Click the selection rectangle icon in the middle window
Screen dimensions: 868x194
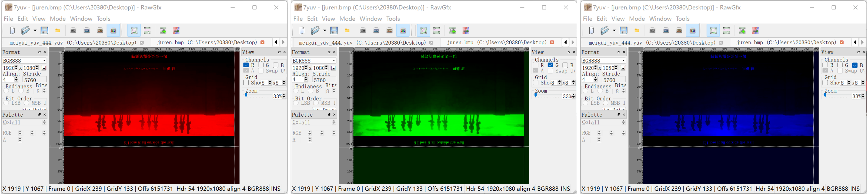423,31
